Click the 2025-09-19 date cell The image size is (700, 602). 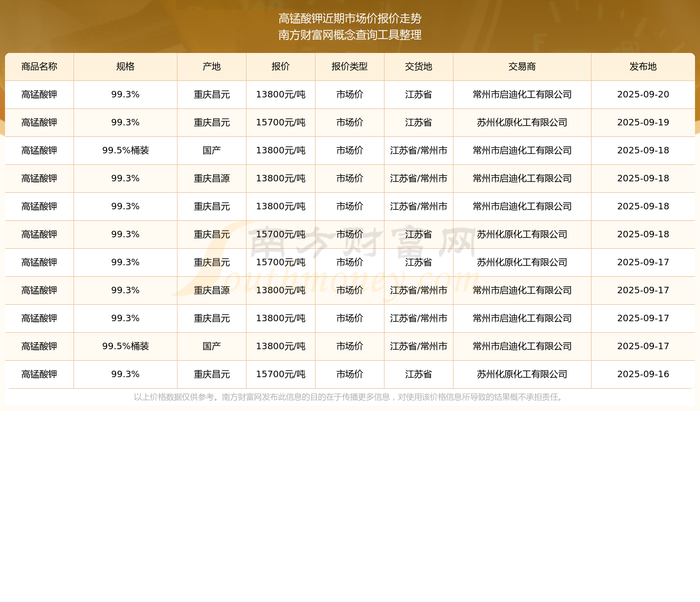[x=643, y=123]
